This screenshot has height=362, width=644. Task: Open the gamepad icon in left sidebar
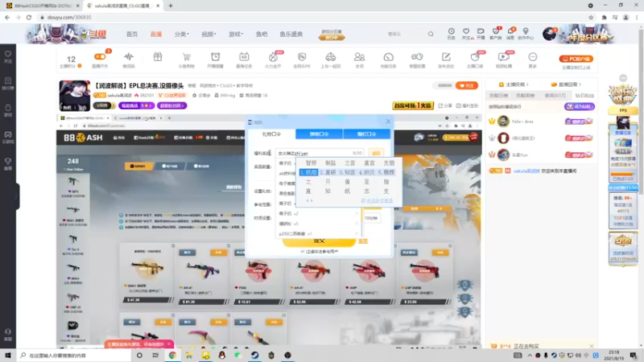[8, 137]
